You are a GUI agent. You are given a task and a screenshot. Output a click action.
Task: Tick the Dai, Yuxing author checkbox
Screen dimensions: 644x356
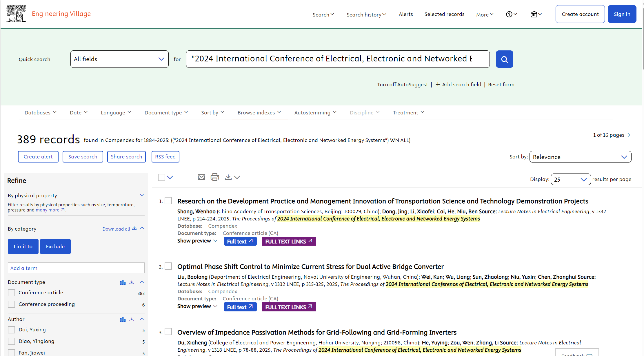tap(12, 330)
